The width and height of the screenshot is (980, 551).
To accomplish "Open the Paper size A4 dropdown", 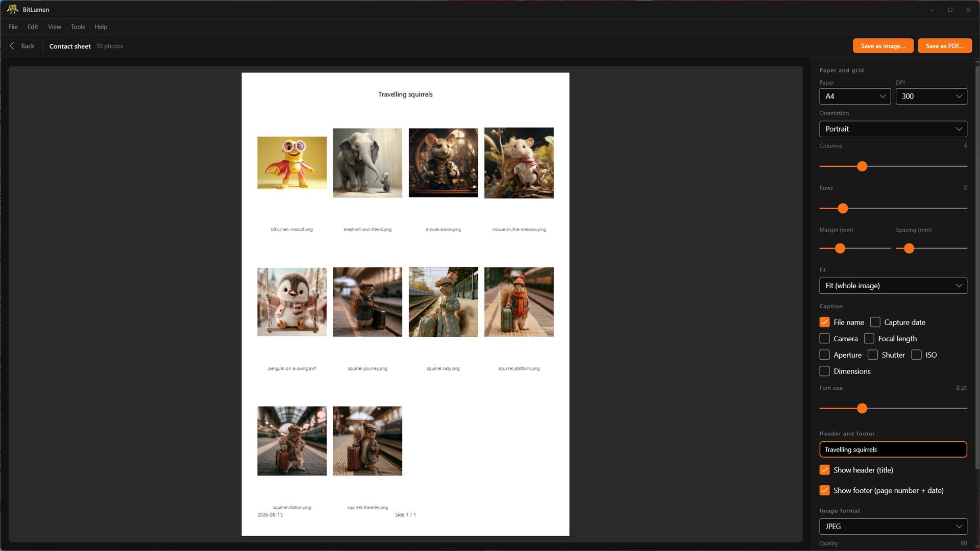I will (x=855, y=96).
